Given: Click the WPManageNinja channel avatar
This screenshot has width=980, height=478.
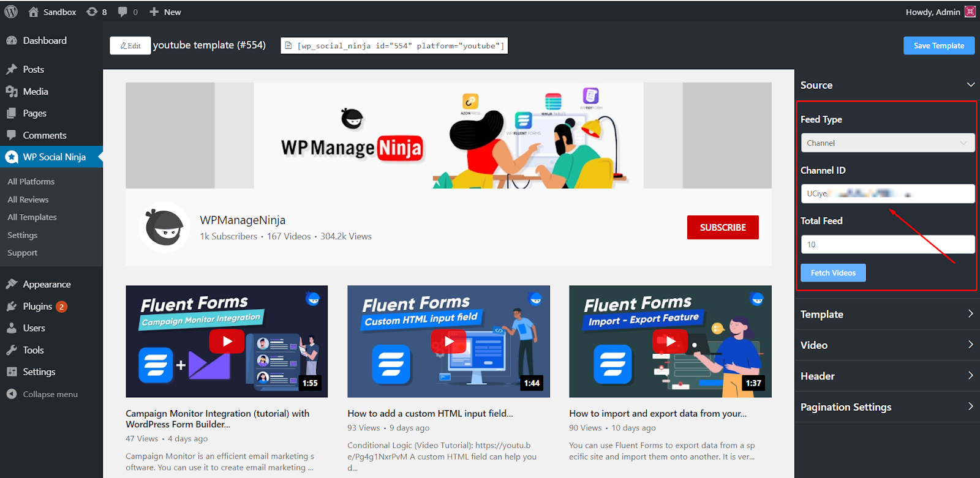Looking at the screenshot, I should click(x=164, y=227).
